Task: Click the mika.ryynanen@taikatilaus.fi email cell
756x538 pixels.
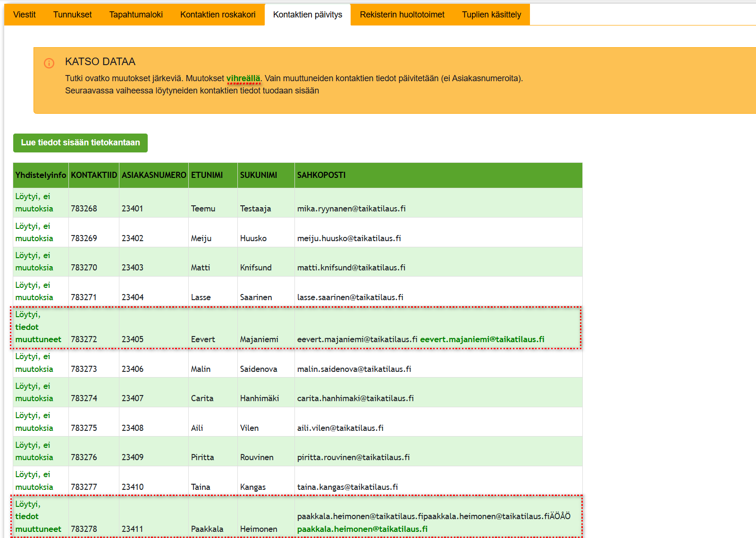Action: click(351, 209)
